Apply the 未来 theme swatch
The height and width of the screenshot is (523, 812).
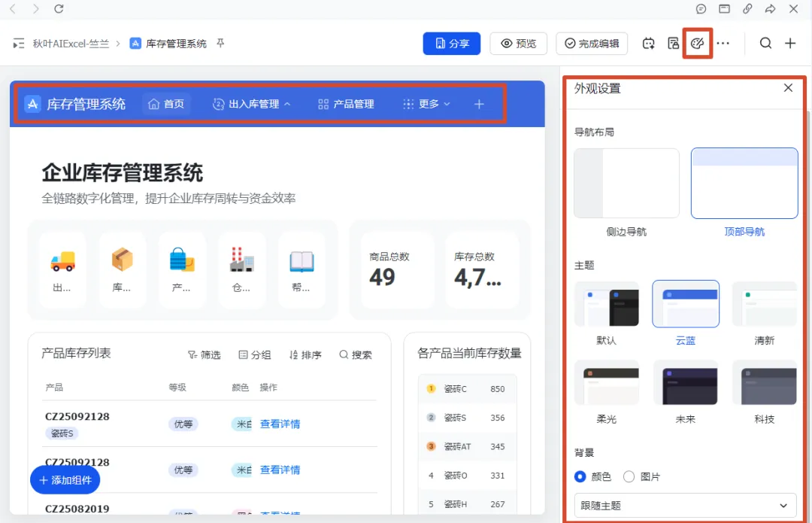pyautogui.click(x=686, y=383)
